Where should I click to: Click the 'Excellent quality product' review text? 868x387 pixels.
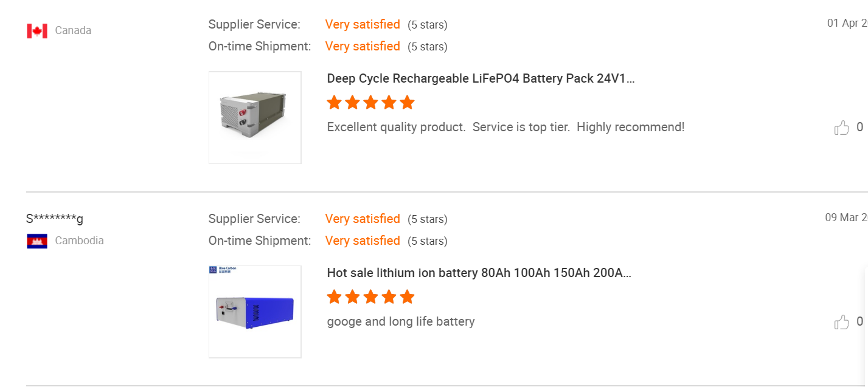[505, 127]
